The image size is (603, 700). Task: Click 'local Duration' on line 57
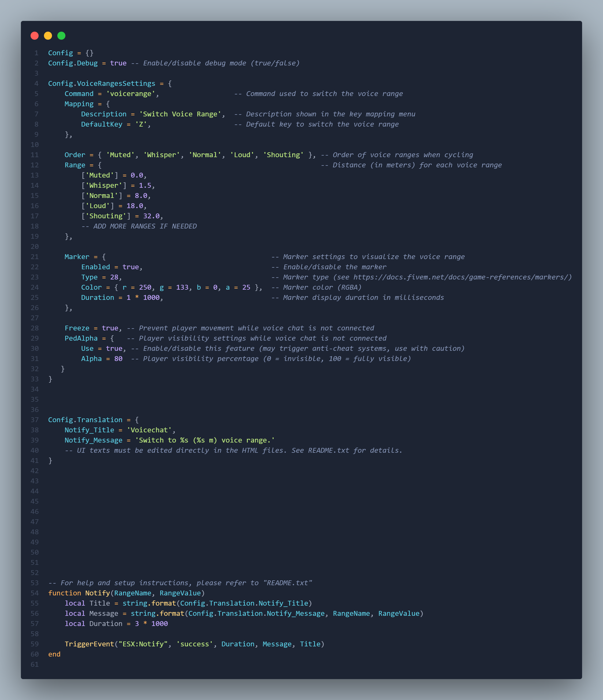click(94, 624)
